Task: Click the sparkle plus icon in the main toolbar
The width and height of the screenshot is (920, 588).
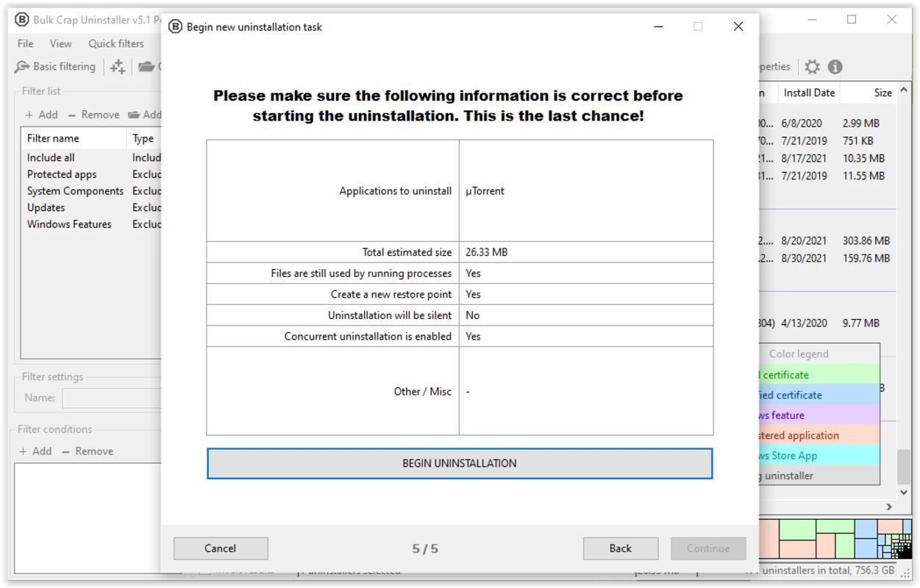Action: pos(118,67)
